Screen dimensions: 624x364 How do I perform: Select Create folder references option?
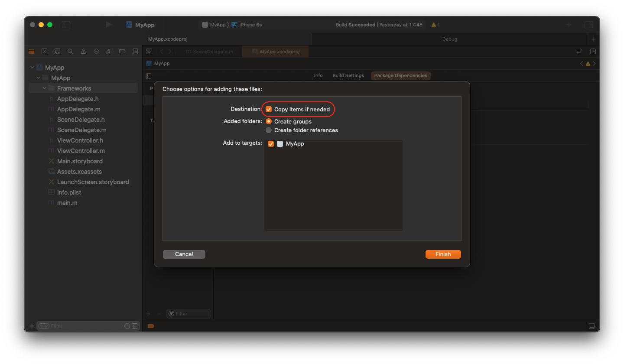tap(269, 130)
